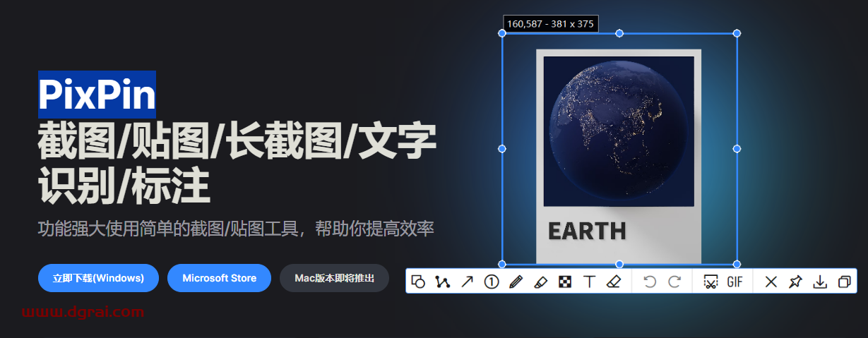The width and height of the screenshot is (868, 338).
Task: Choose the arrow drawing tool
Action: tap(467, 282)
